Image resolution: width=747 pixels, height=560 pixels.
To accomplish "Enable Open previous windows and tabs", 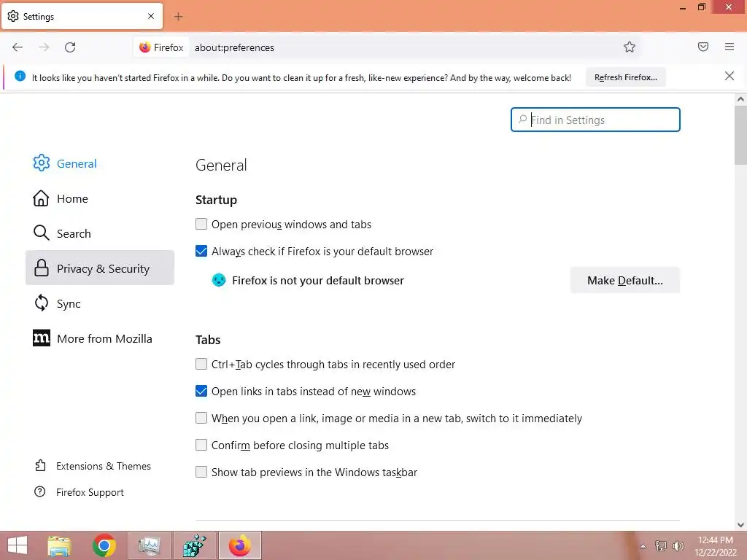I will (x=201, y=224).
